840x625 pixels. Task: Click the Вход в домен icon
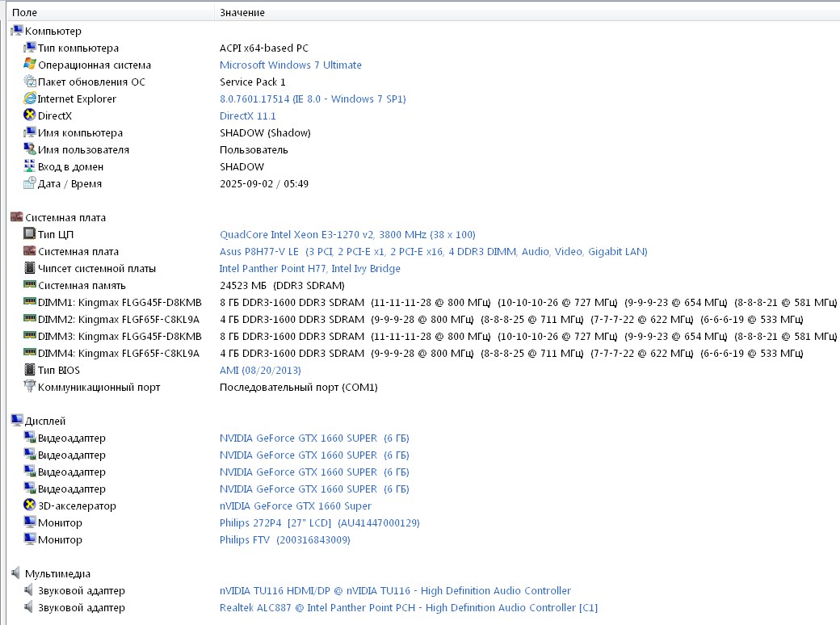tap(29, 166)
